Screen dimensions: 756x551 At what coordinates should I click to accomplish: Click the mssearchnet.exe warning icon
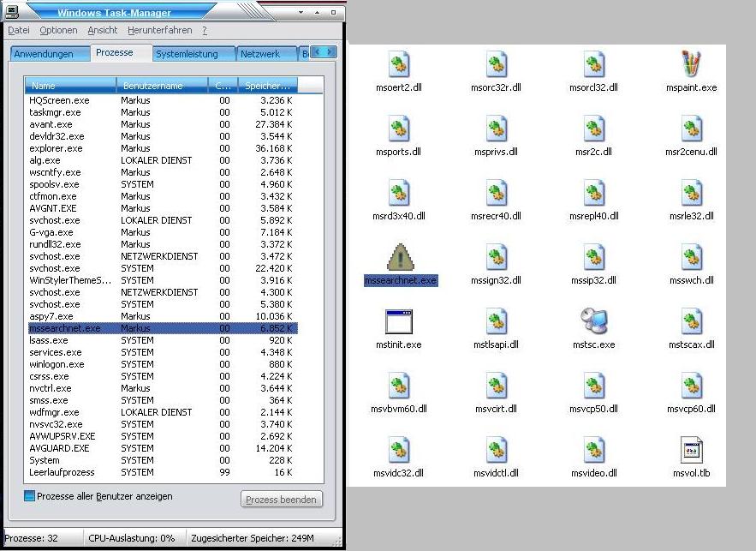400,256
